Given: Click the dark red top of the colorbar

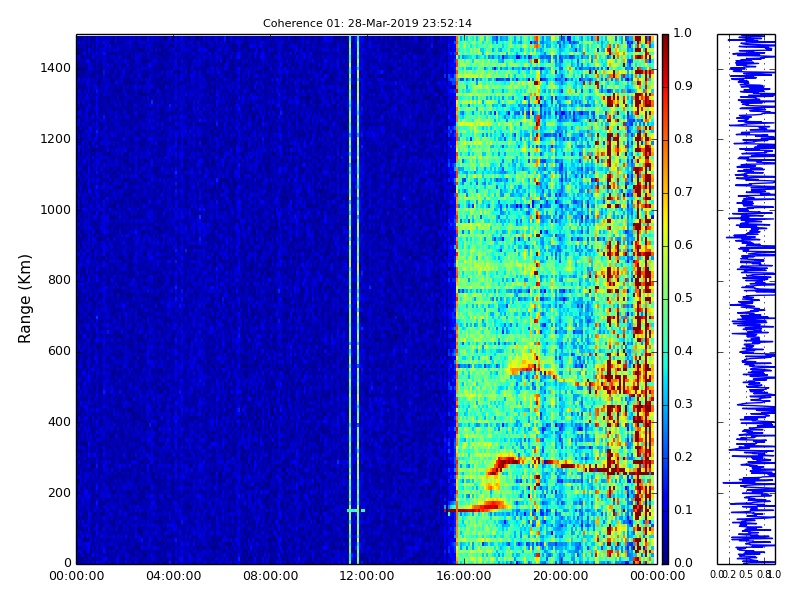Looking at the screenshot, I should (665, 43).
